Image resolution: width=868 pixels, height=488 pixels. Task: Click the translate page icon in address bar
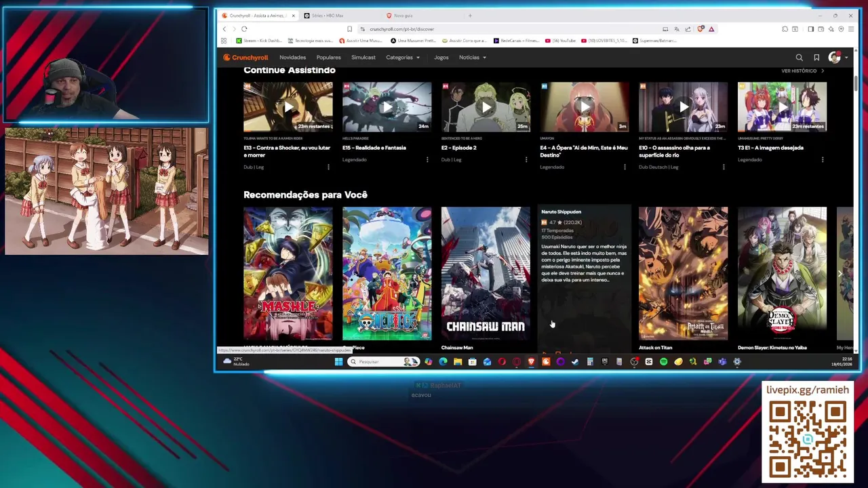pos(676,29)
